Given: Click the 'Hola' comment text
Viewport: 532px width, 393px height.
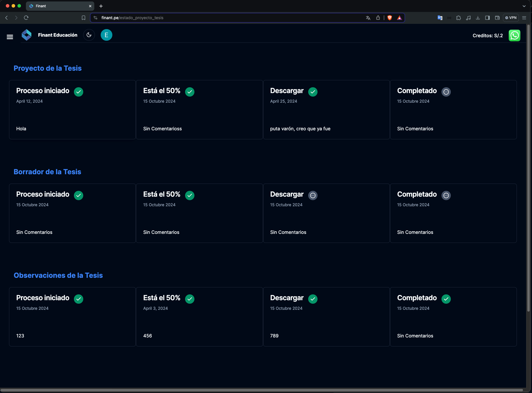Looking at the screenshot, I should [21, 129].
